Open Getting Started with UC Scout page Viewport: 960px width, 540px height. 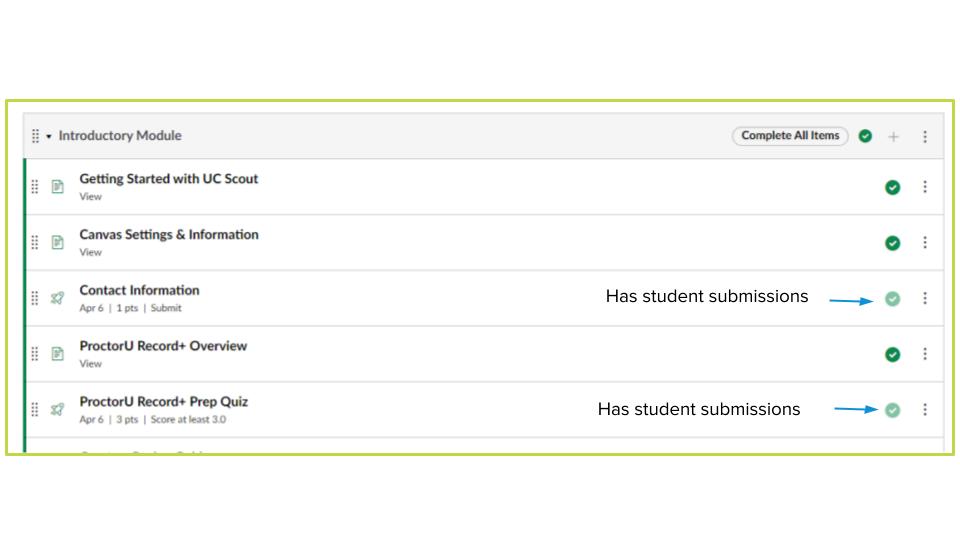(168, 179)
